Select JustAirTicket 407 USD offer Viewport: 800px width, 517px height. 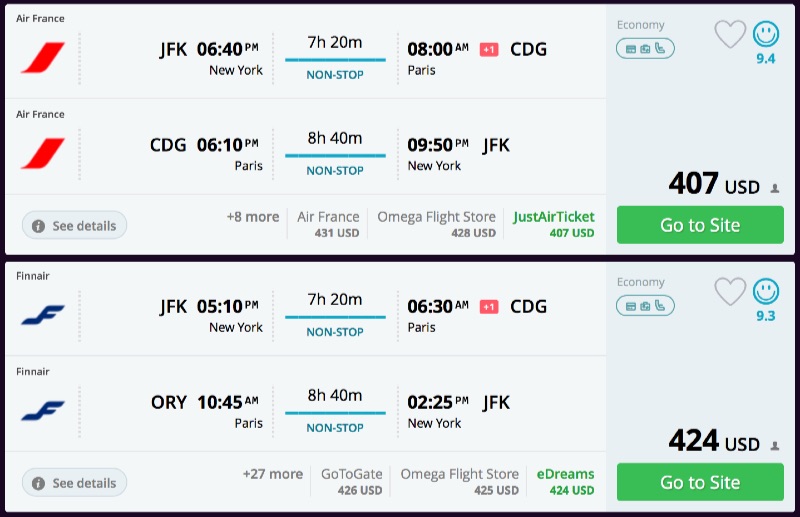tap(553, 224)
